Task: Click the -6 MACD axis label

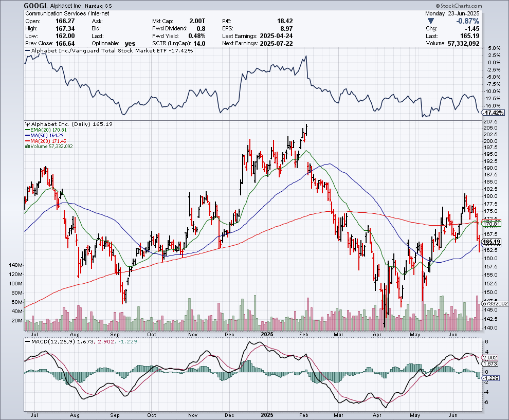Action: 486,403
